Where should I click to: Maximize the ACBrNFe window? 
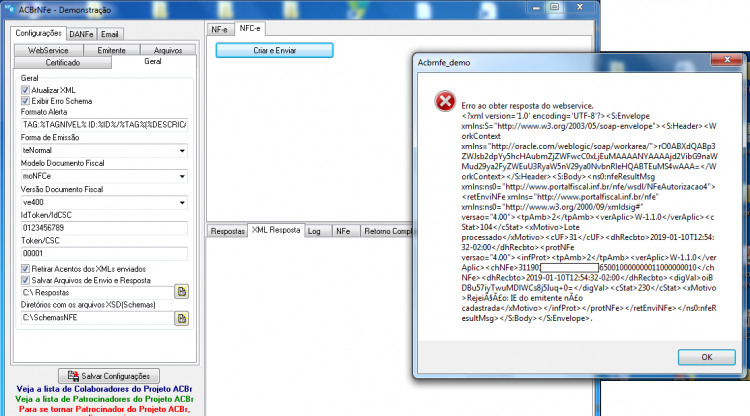[x=555, y=7]
